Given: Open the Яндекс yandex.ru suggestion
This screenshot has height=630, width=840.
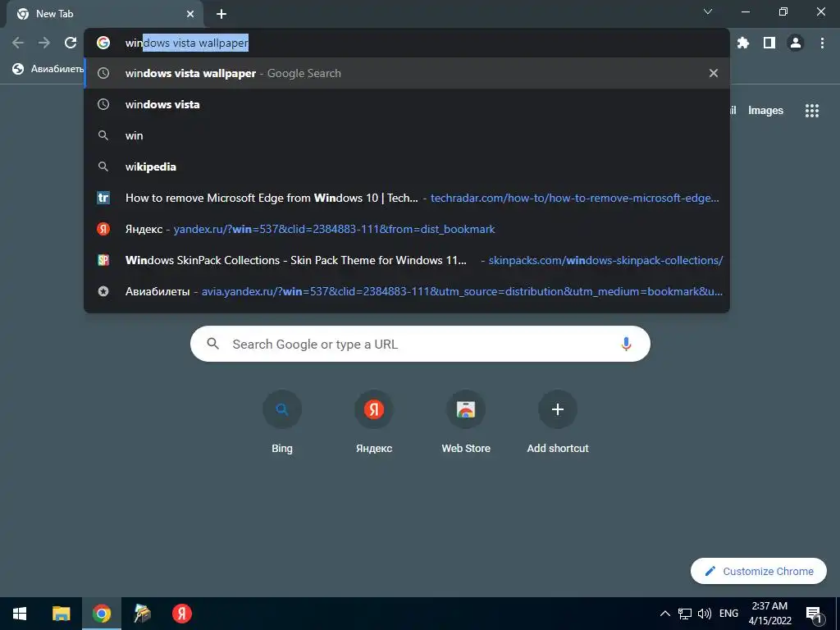Looking at the screenshot, I should click(407, 229).
